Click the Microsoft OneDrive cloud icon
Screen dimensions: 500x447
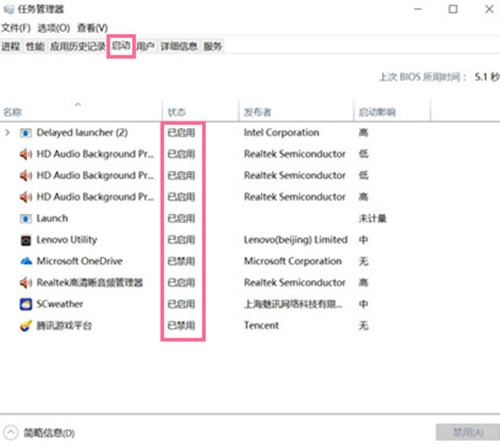click(x=26, y=261)
